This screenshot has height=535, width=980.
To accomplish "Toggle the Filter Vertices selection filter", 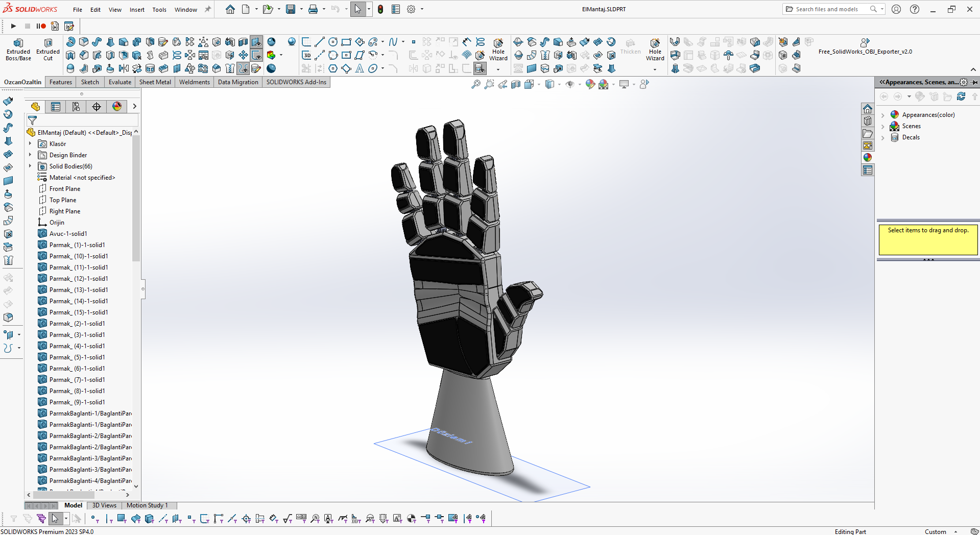I will [x=94, y=519].
